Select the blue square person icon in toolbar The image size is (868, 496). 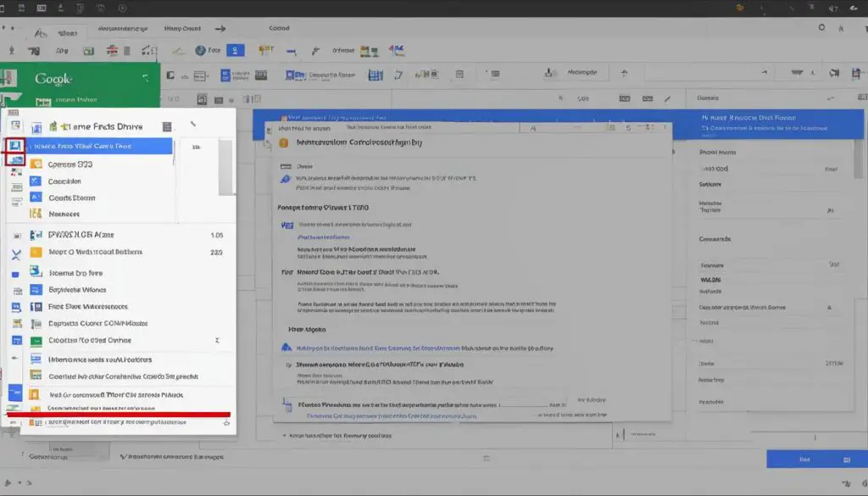236,50
